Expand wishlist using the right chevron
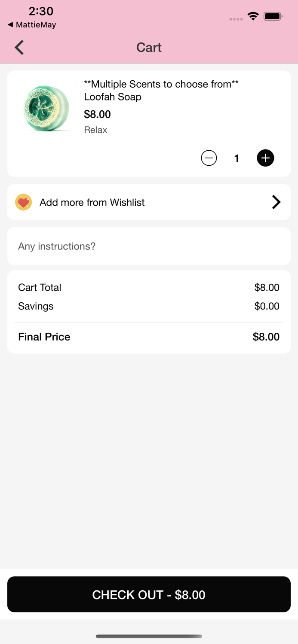 (276, 202)
